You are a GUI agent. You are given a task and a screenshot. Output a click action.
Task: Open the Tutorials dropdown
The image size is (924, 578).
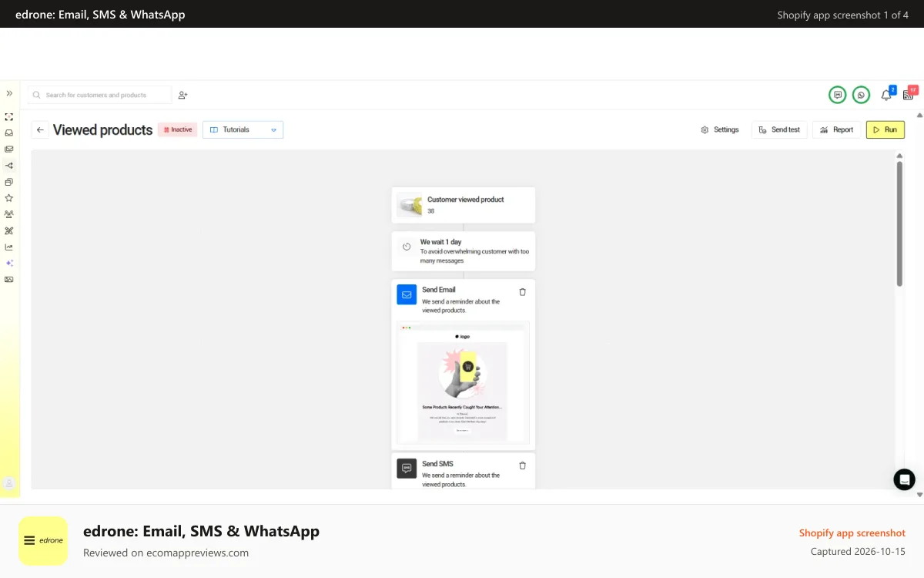click(243, 129)
